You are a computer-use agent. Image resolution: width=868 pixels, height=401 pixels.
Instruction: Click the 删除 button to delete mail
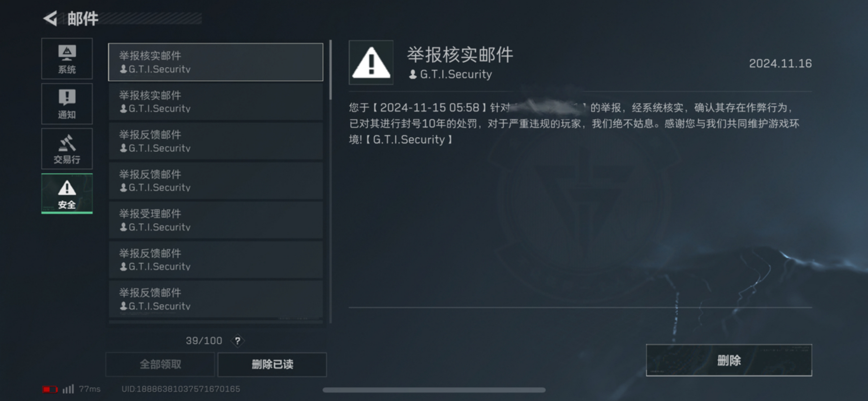[729, 360]
